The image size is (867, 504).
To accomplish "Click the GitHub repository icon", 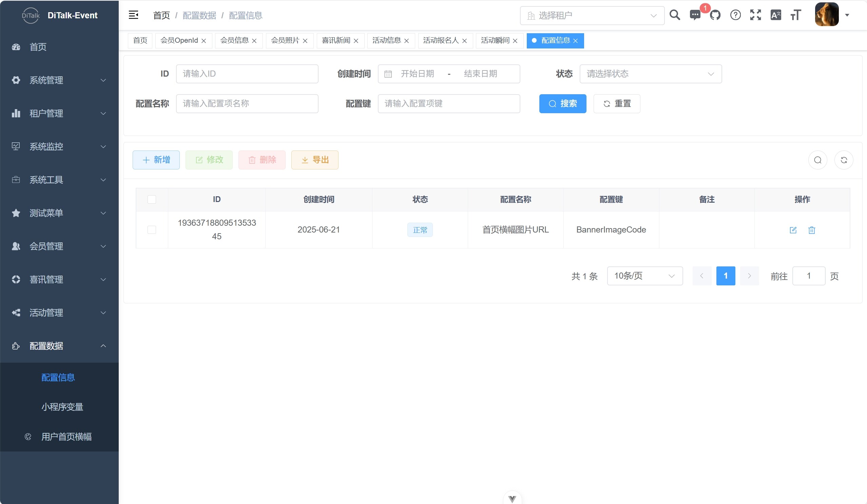I will 715,15.
